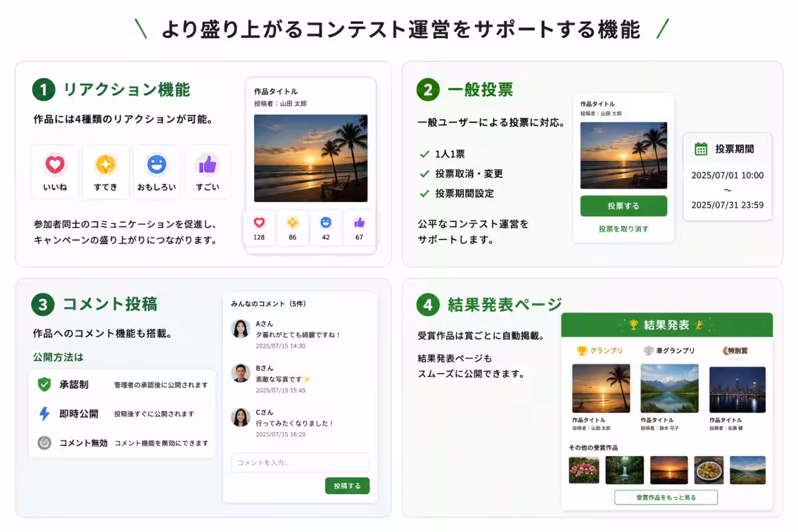Open sunset photo above 投票する button
Screen dimensions: 798x532
click(x=623, y=155)
